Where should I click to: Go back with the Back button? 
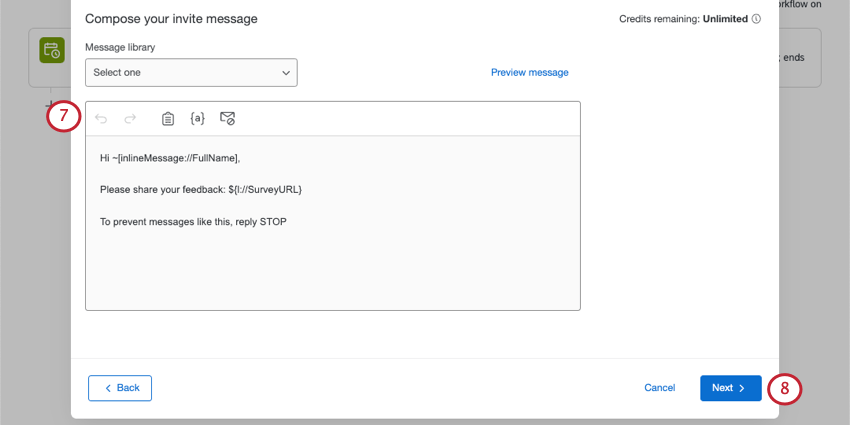120,388
